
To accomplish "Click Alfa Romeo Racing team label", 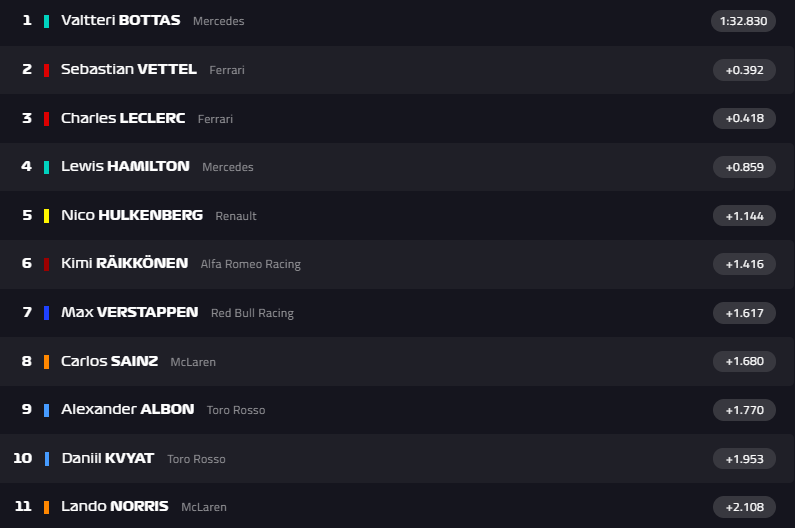I will (x=250, y=264).
